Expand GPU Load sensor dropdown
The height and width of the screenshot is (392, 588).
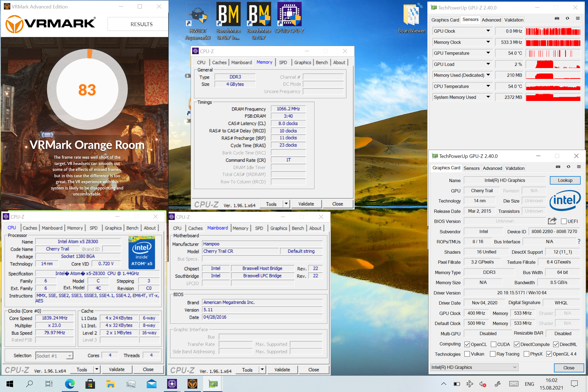click(x=488, y=64)
